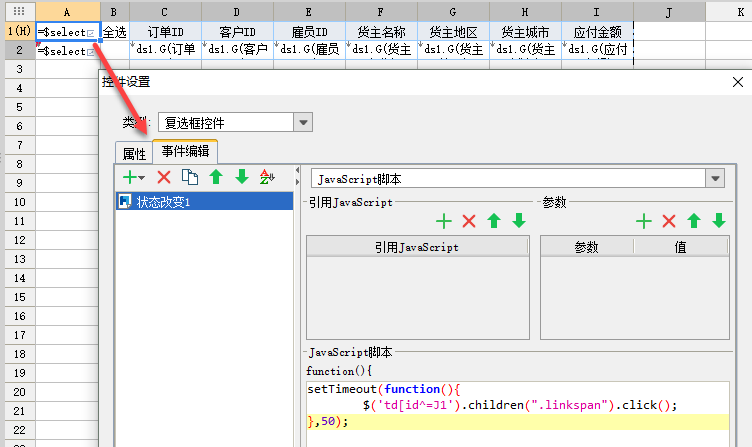Select column B header

tap(115, 12)
